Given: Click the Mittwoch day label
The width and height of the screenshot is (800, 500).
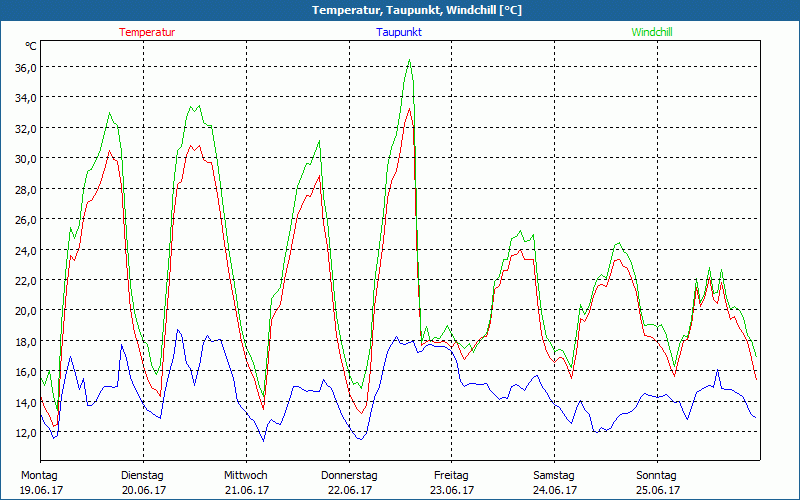Looking at the screenshot, I should (246, 476).
